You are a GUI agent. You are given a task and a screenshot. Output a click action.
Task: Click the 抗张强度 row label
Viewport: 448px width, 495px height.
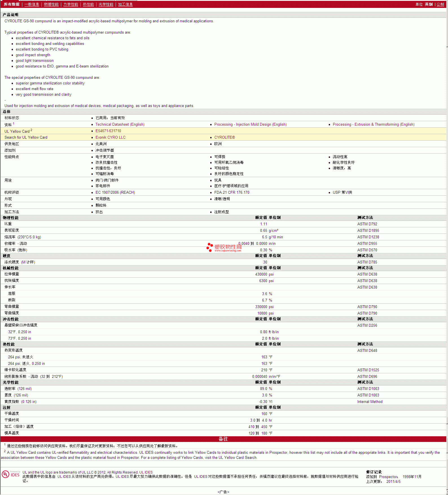pyautogui.click(x=12, y=281)
